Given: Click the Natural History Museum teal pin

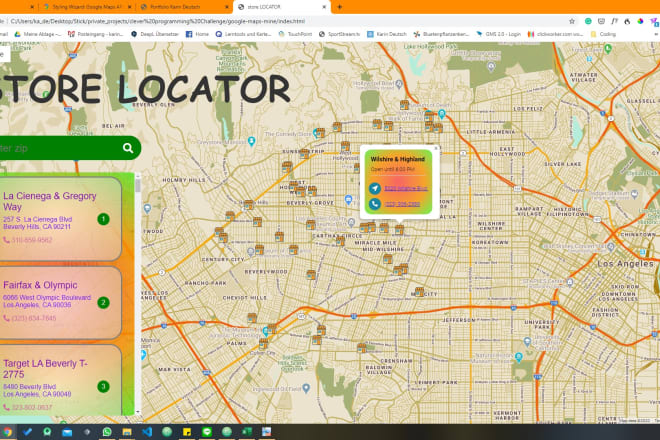Looking at the screenshot, I should coord(519,357).
